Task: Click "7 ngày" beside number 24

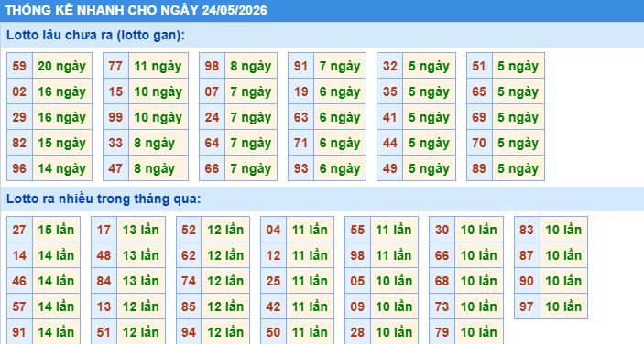Action: click(251, 117)
